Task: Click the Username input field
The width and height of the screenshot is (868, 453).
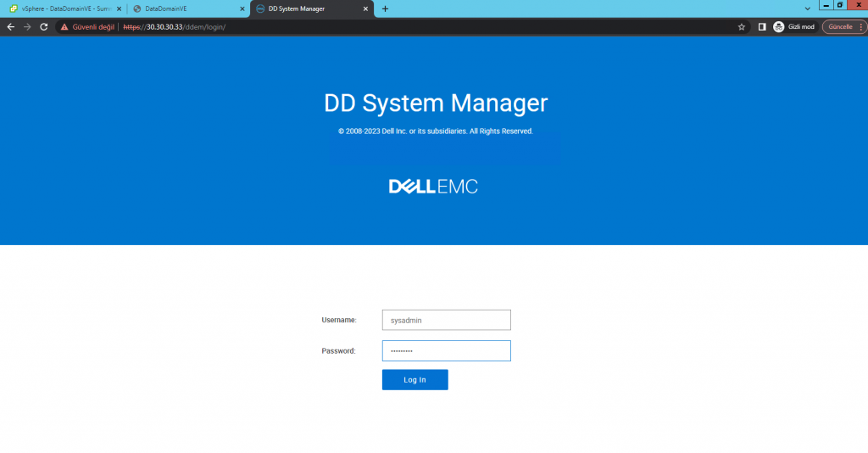Action: tap(446, 320)
